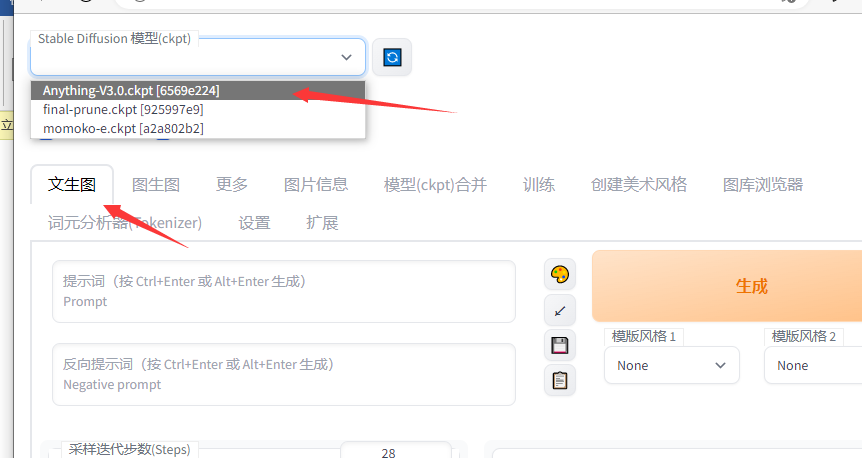Open the Stable Diffusion model dropdown
The image size is (862, 458).
point(198,58)
